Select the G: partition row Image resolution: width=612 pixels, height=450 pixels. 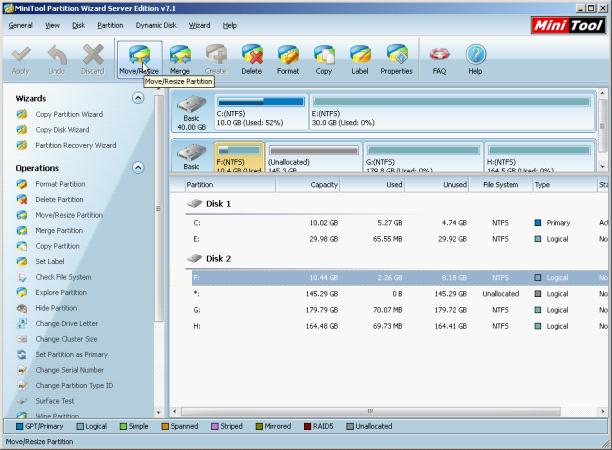point(400,310)
